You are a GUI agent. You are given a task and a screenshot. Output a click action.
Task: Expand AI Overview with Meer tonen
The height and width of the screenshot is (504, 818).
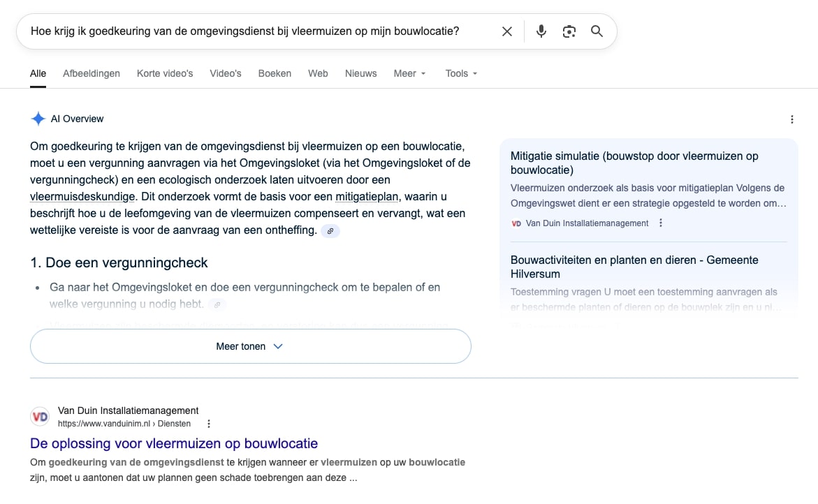[x=250, y=346]
